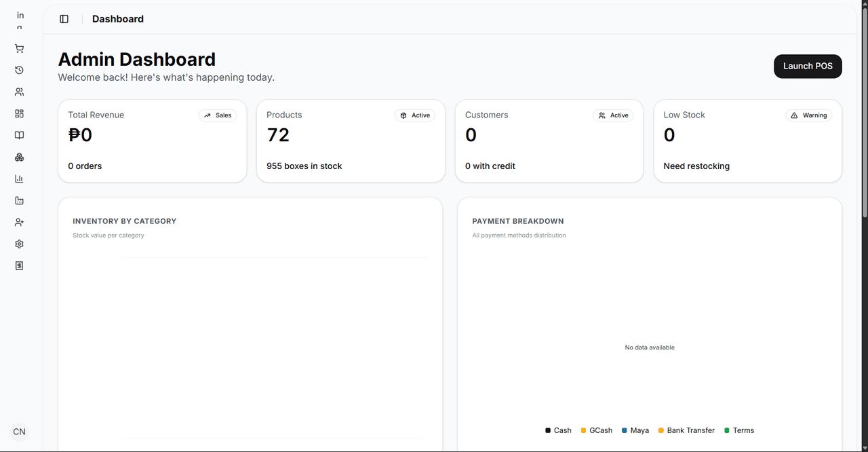The width and height of the screenshot is (868, 452).
Task: Open the stacked boxes inventory sidebar icon
Action: 19,157
